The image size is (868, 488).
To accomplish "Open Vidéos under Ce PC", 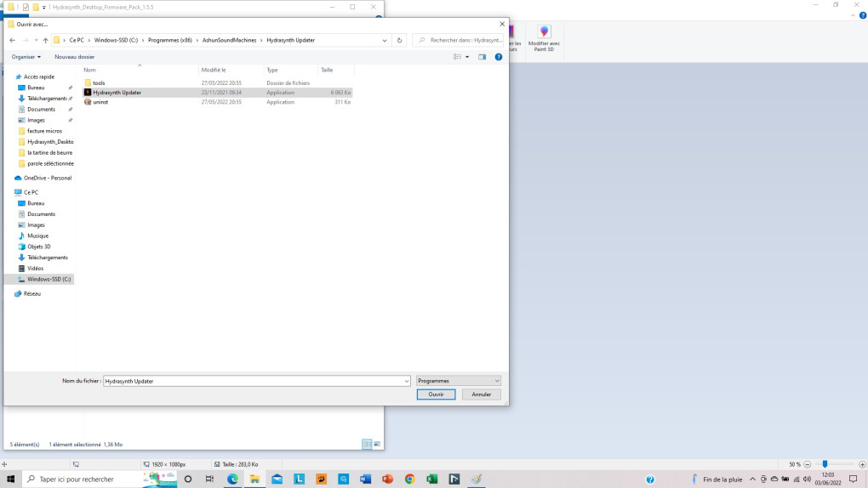I will tap(36, 269).
